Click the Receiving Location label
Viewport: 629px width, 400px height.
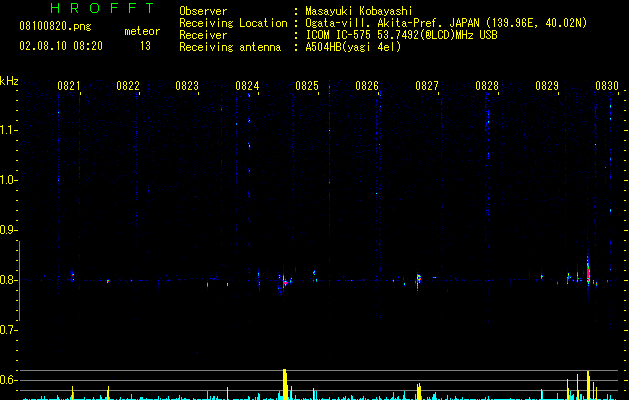[233, 23]
